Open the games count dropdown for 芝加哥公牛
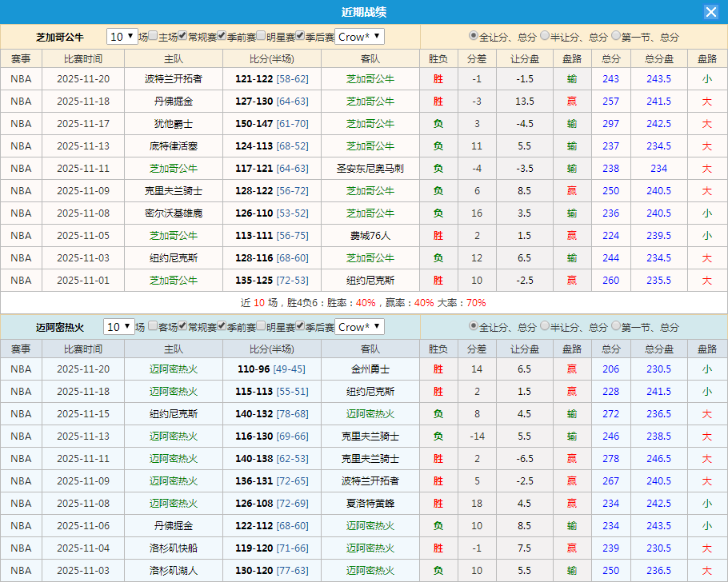Viewport: 728px width, 582px height. pyautogui.click(x=122, y=35)
